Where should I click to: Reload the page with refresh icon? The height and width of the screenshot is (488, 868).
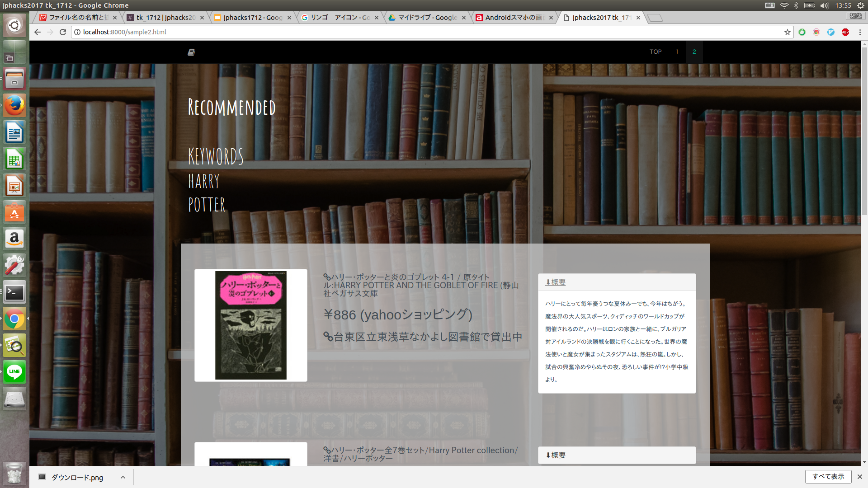(63, 32)
